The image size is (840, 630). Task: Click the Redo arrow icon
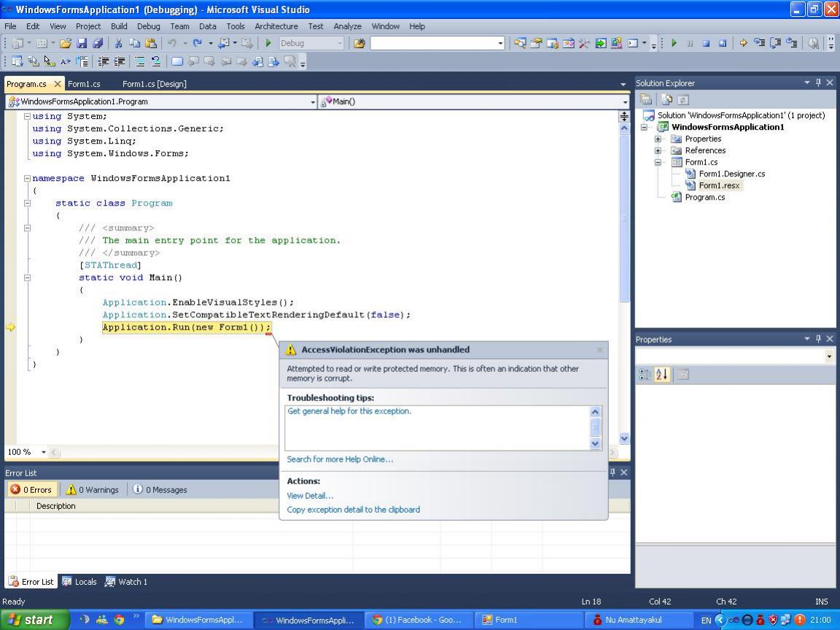[197, 44]
